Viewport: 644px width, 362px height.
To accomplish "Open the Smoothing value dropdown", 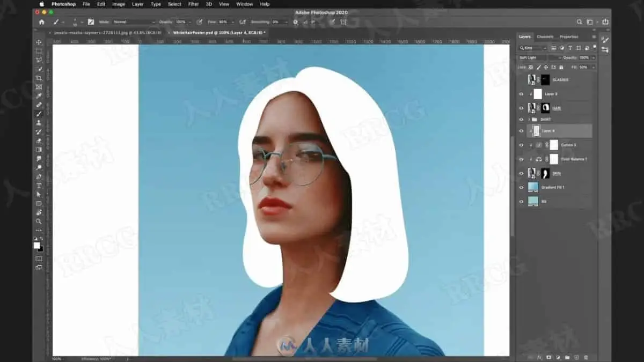I will click(x=287, y=22).
